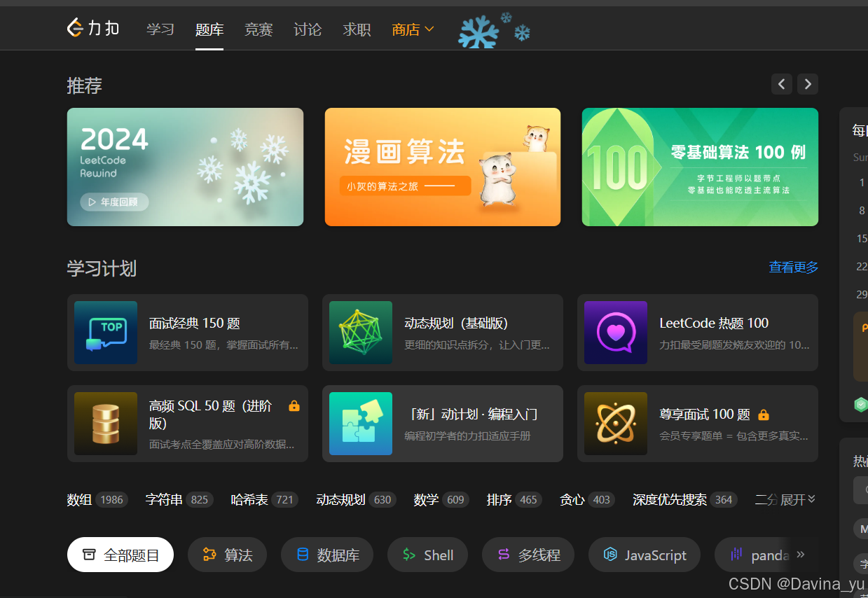This screenshot has width=868, height=598.
Task: Click calendar date 22 in side panel
Action: pos(862,266)
